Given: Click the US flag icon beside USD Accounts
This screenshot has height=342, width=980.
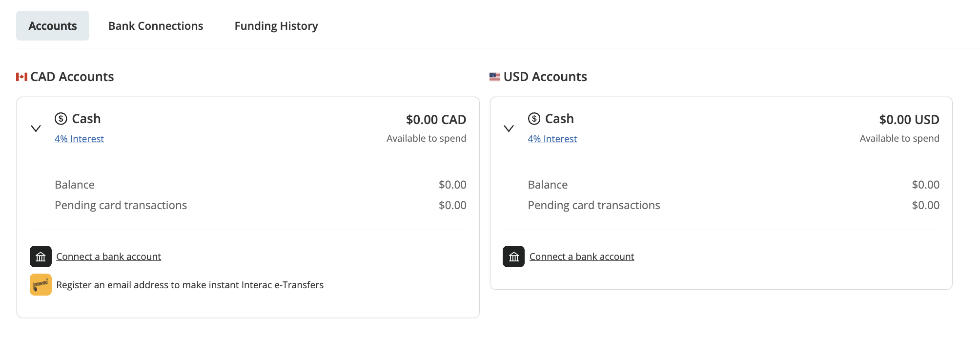Looking at the screenshot, I should [x=495, y=77].
